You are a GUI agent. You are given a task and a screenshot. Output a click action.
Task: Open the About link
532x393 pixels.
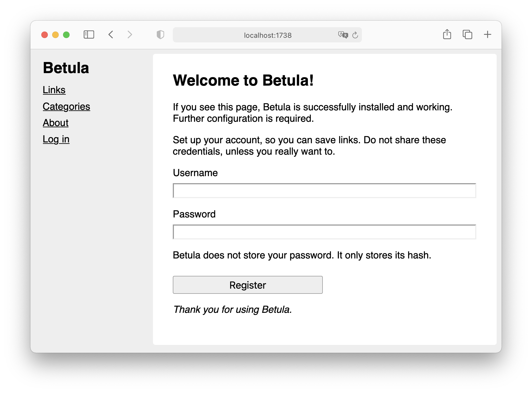[55, 123]
